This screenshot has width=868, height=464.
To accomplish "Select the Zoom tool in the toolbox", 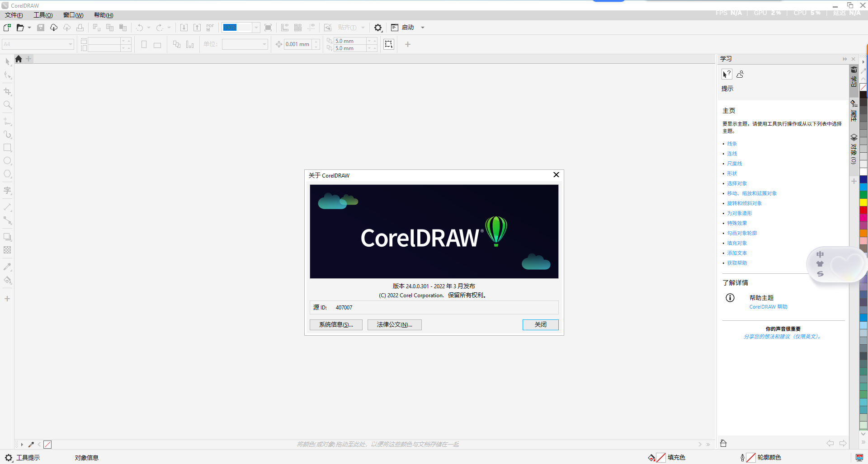I will (7, 105).
